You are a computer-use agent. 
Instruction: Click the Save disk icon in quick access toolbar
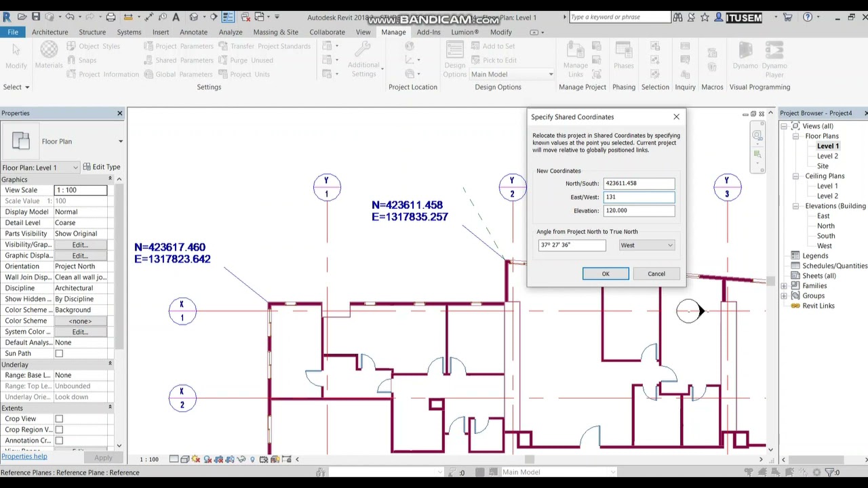36,17
